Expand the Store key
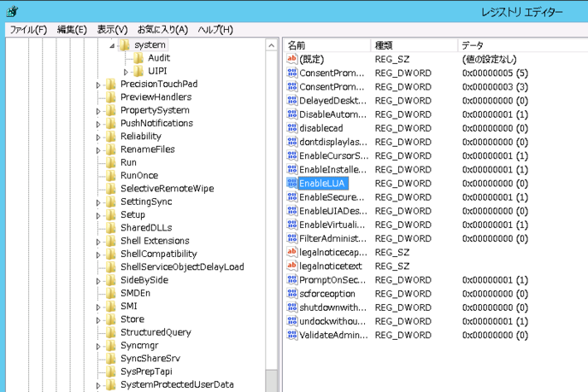Screen dimensions: 588x392 coord(98,320)
